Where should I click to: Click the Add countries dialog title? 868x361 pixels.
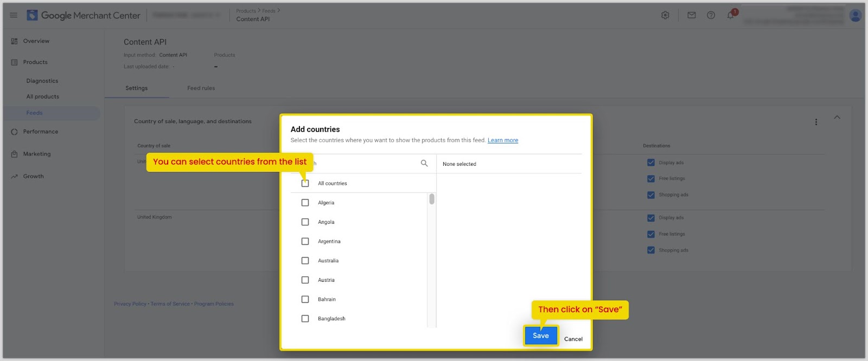pos(315,130)
